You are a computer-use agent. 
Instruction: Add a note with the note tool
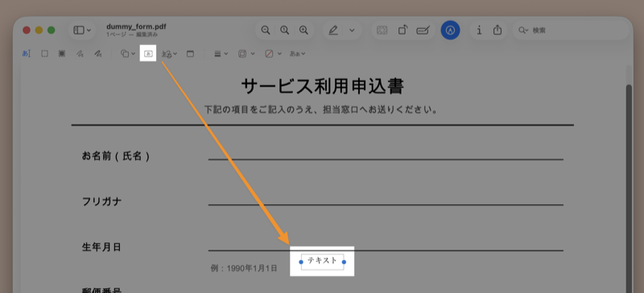click(190, 53)
